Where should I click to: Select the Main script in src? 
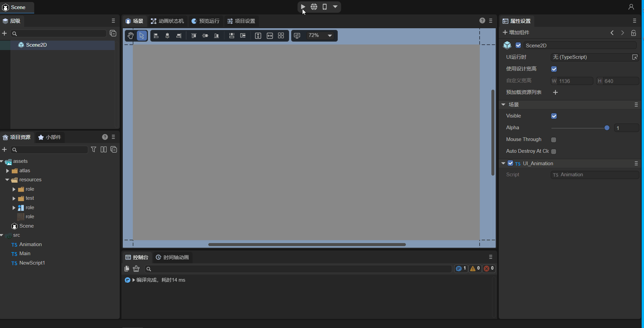pos(25,253)
